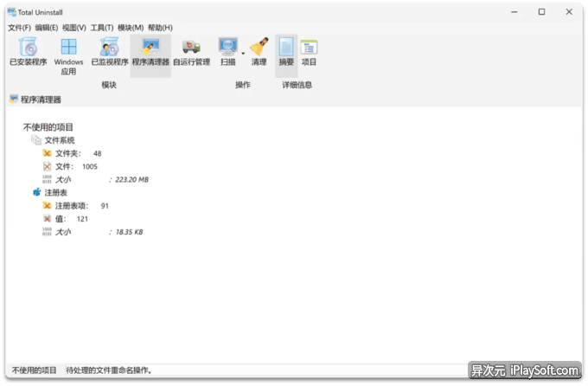Click the 不使用的项目 heading
Screen dimensions: 588x386
pos(48,127)
